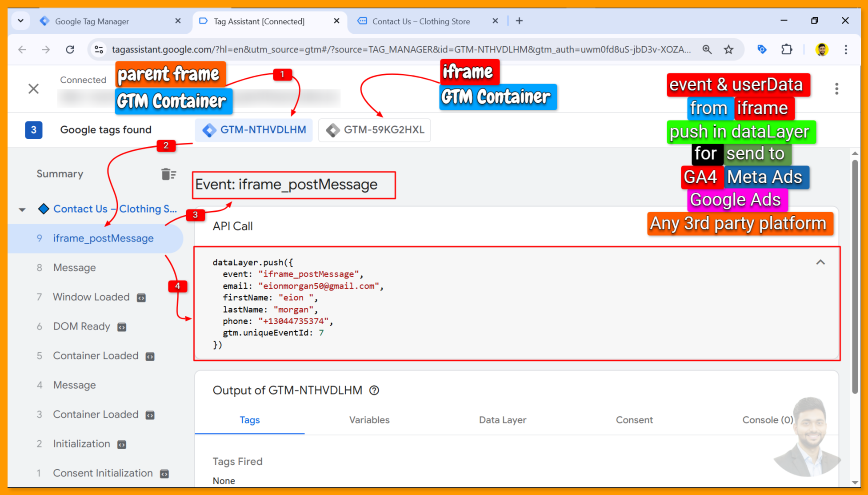Viewport: 868px width, 495px height.
Task: Close the Tag Assistant debug panel
Action: tap(34, 89)
